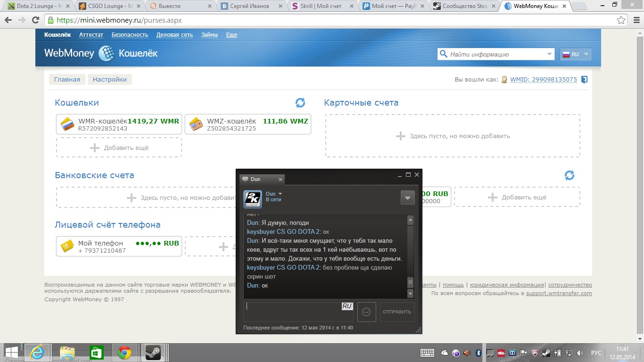This screenshot has width=644, height=362.
Task: Reload the page in Chrome
Action: (x=35, y=20)
